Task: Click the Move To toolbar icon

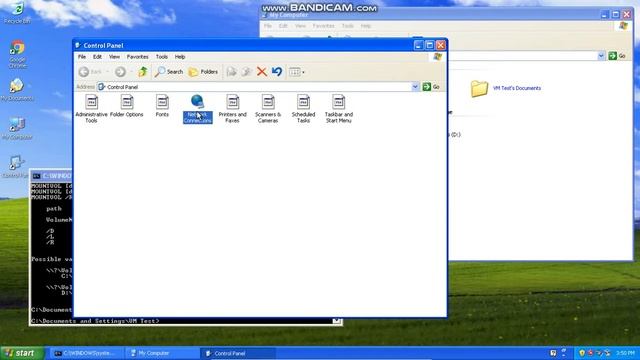Action: (x=231, y=72)
